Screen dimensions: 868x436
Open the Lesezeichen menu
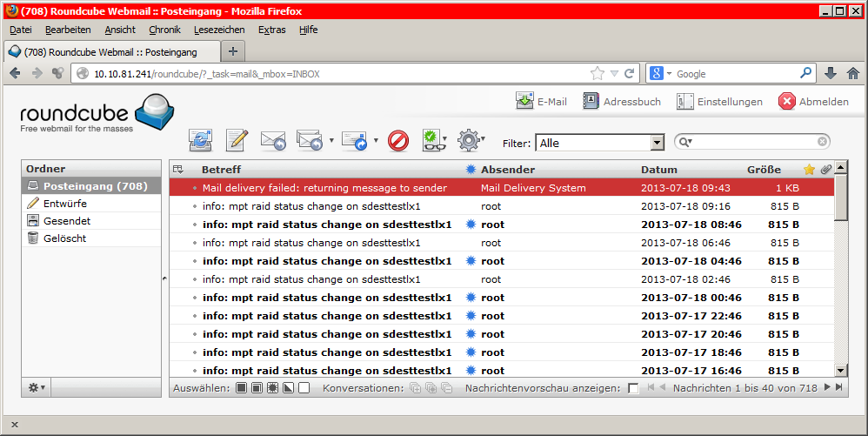click(x=219, y=30)
